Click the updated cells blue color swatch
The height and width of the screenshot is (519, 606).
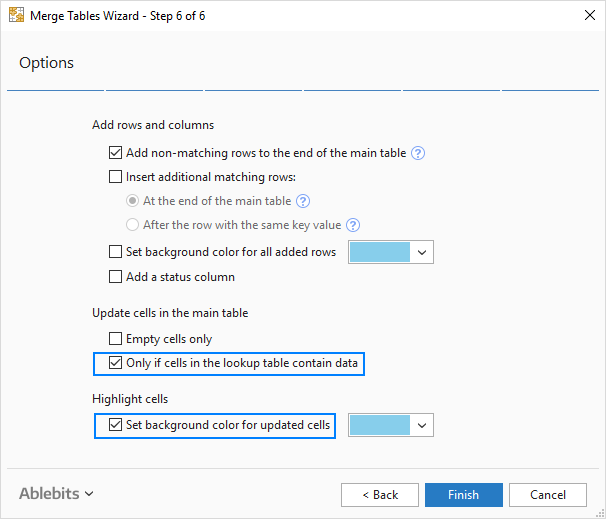click(380, 425)
